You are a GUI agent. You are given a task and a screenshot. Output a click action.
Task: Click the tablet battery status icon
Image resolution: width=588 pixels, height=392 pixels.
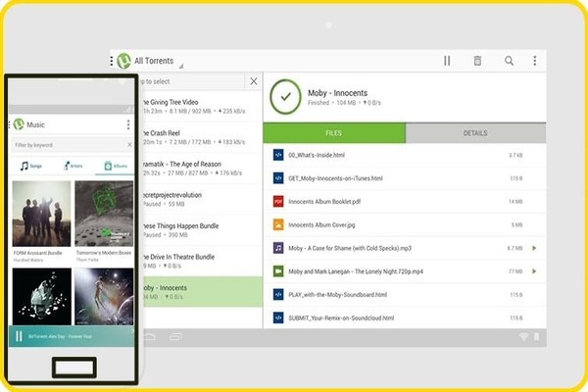tap(537, 337)
